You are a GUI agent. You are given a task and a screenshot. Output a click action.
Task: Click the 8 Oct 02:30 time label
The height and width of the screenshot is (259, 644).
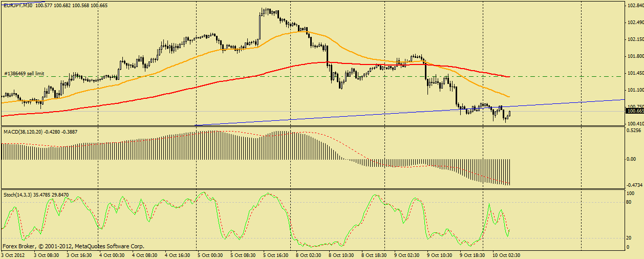click(308, 254)
